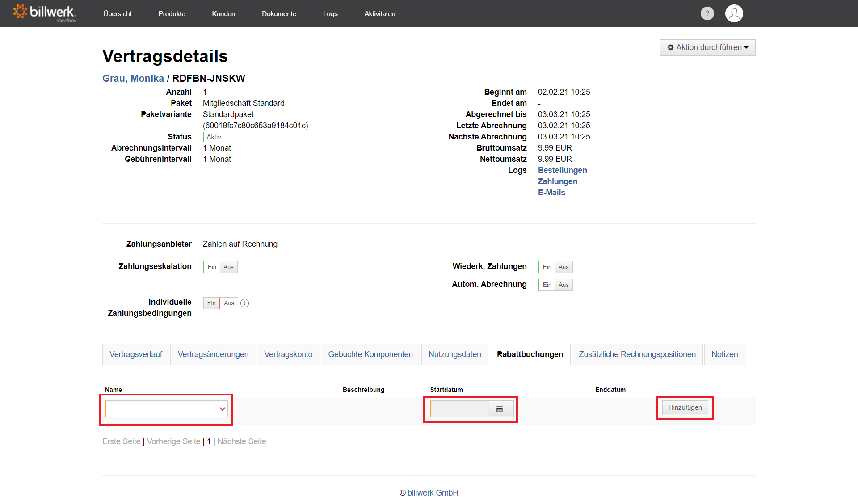The height and width of the screenshot is (504, 858).
Task: Switch to Zusätzliche Rechnungspositionen tab
Action: coord(637,354)
